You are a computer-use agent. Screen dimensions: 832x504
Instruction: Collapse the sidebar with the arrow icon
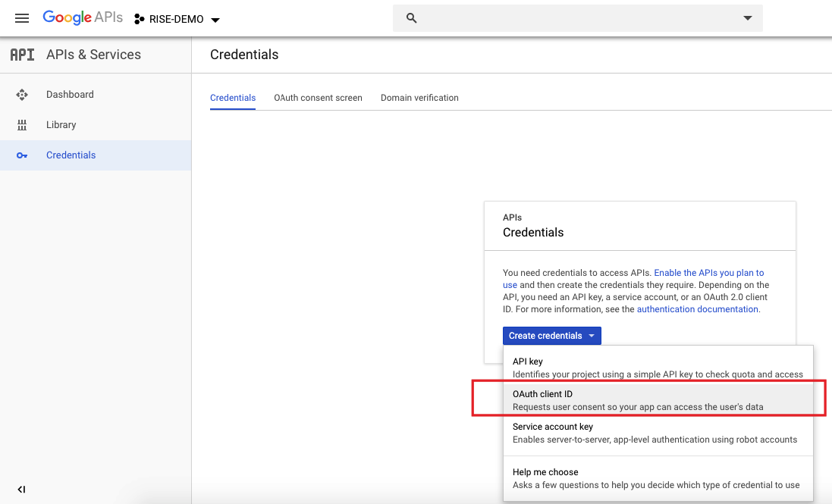(21, 489)
